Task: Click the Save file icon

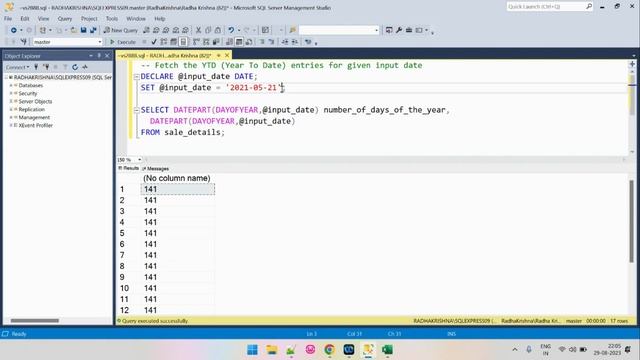Action: (x=83, y=30)
